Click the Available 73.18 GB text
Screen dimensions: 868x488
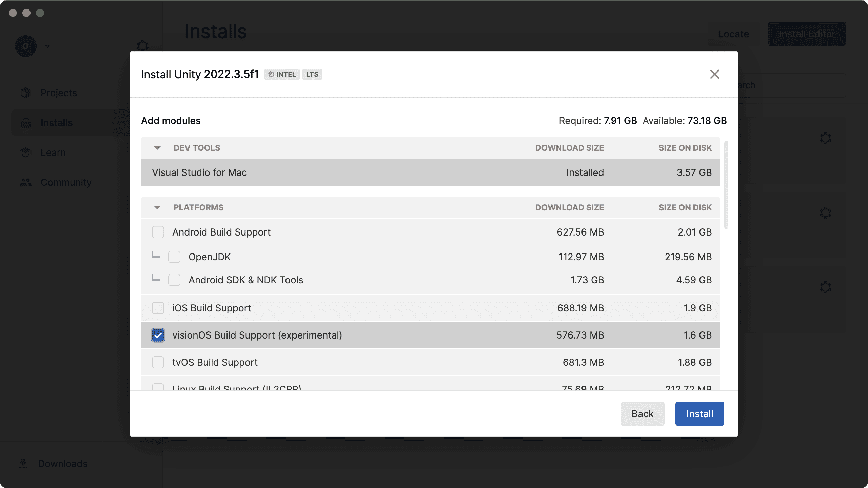click(x=685, y=121)
